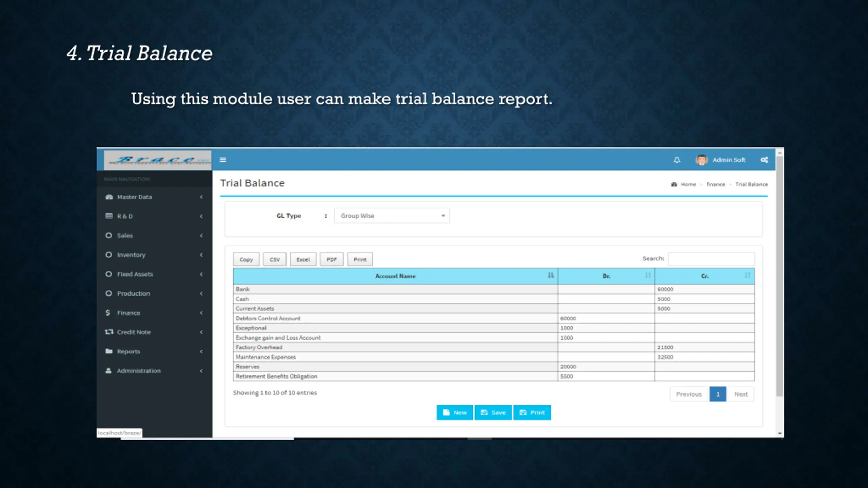
Task: Go to Next page of entries
Action: 741,394
